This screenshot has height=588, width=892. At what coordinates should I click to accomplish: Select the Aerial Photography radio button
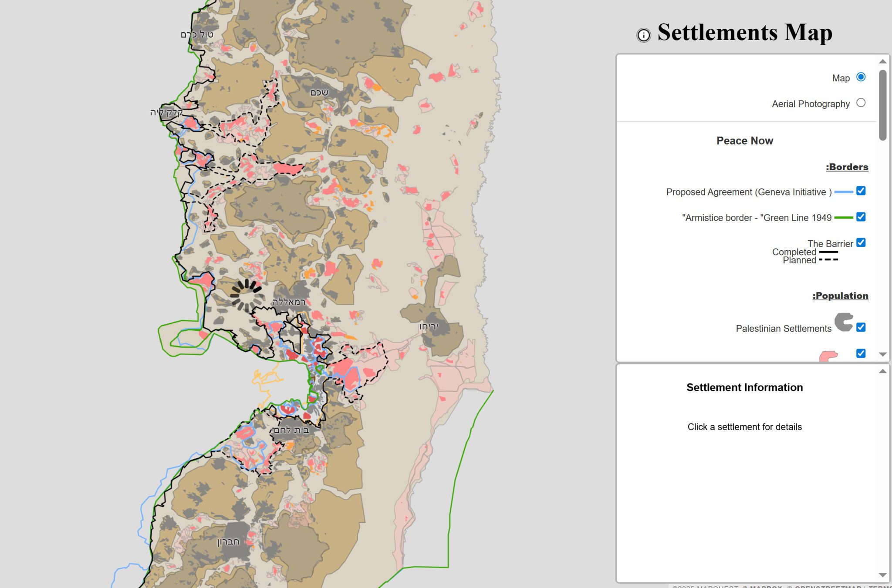tap(861, 103)
